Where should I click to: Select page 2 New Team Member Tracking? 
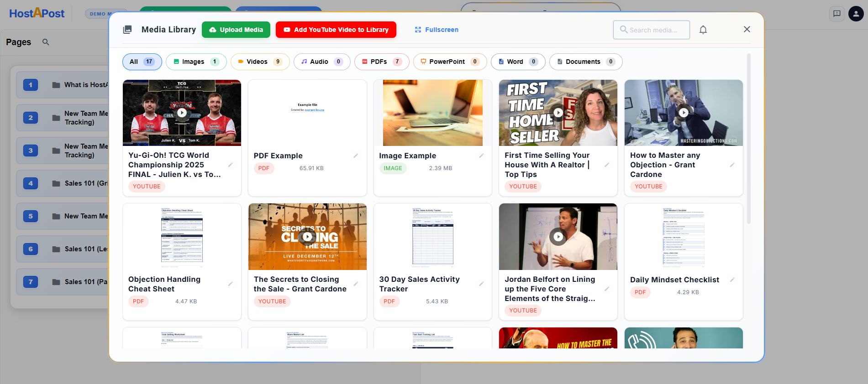[x=63, y=118]
